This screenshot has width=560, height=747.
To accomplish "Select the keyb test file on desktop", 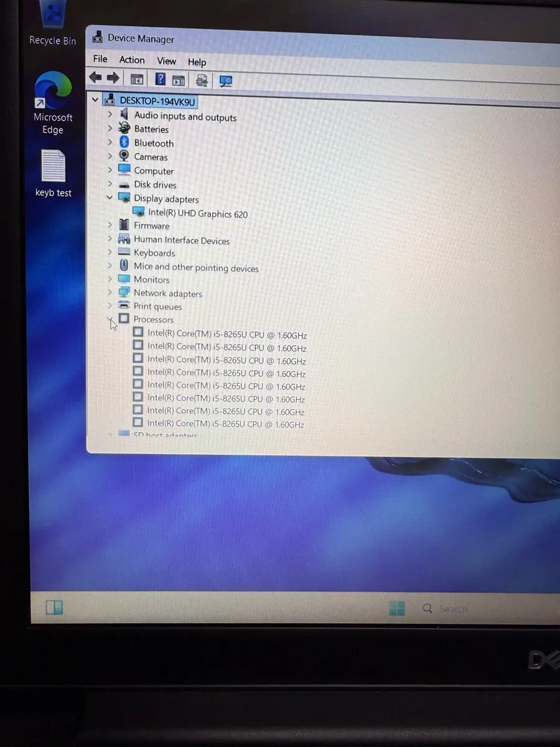I will pyautogui.click(x=53, y=174).
